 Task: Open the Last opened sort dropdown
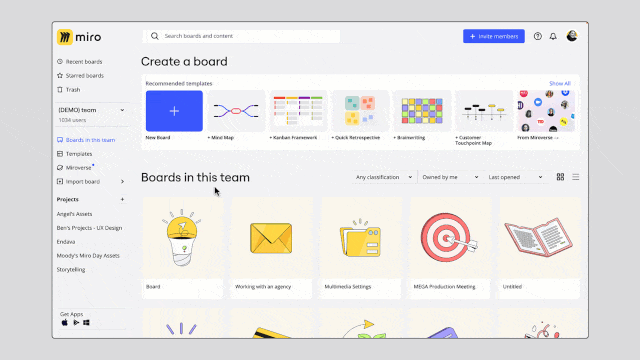point(516,177)
